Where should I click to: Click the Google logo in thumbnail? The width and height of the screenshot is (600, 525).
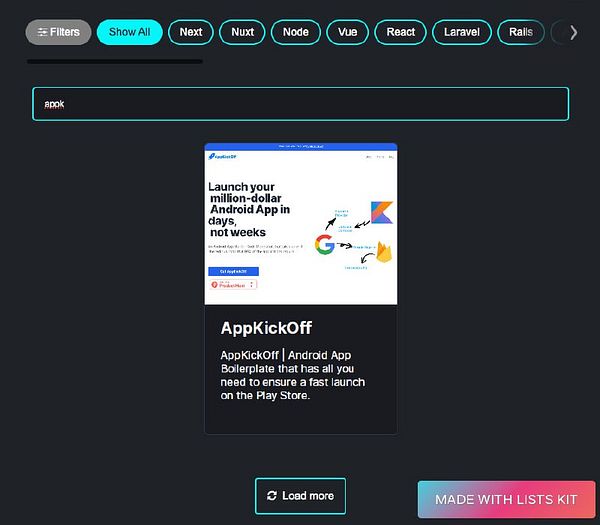(x=324, y=245)
